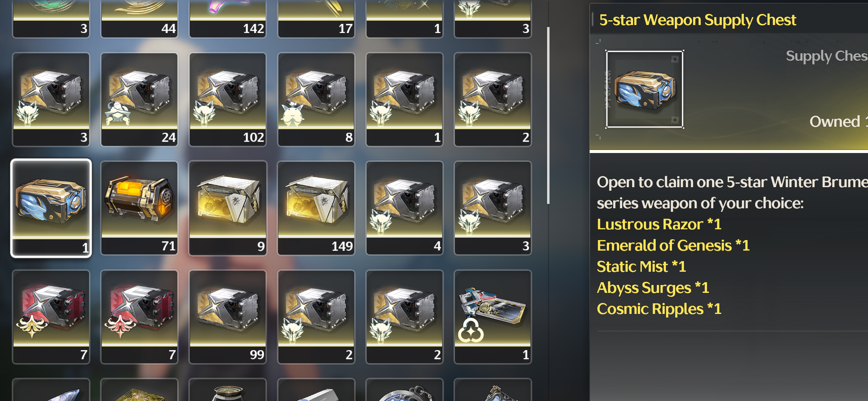Select the top-row item with count 142
This screenshot has width=868, height=401.
coord(227,19)
